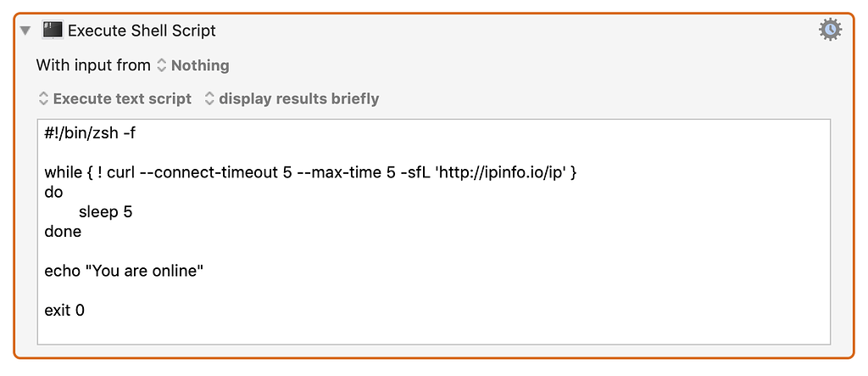The height and width of the screenshot is (376, 868).
Task: Click the echo "You are online" line
Action: (x=125, y=271)
